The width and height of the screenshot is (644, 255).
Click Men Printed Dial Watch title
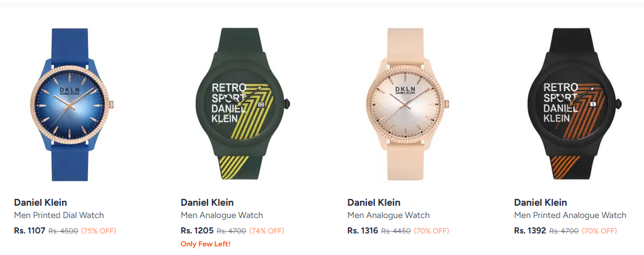59,215
